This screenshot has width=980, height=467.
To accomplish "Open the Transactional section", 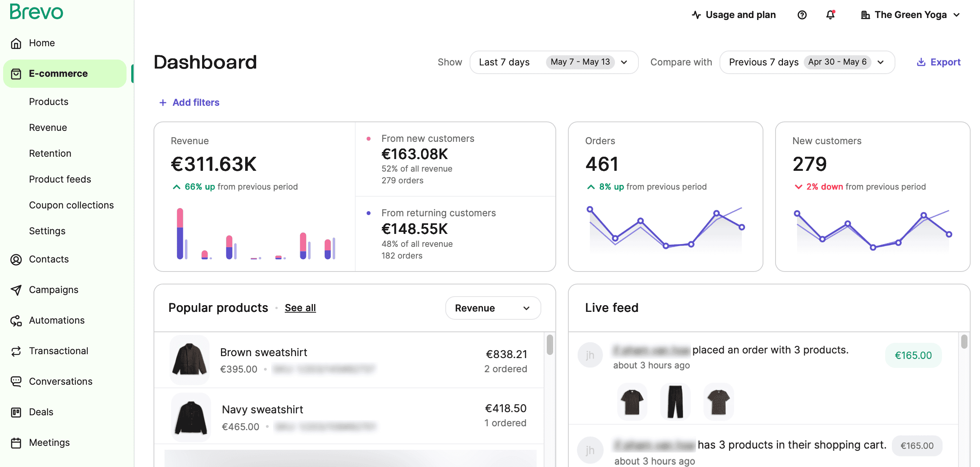I will coord(58,351).
